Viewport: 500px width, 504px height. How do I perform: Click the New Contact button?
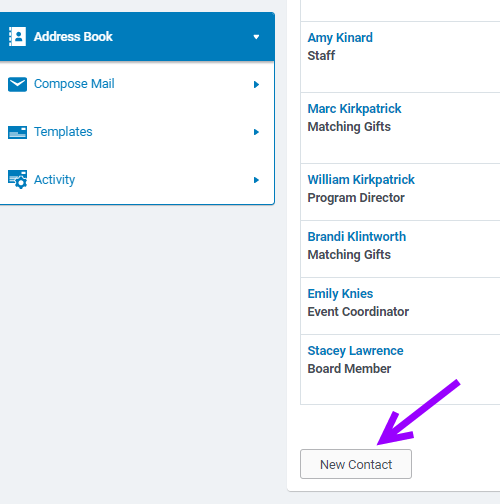356,464
